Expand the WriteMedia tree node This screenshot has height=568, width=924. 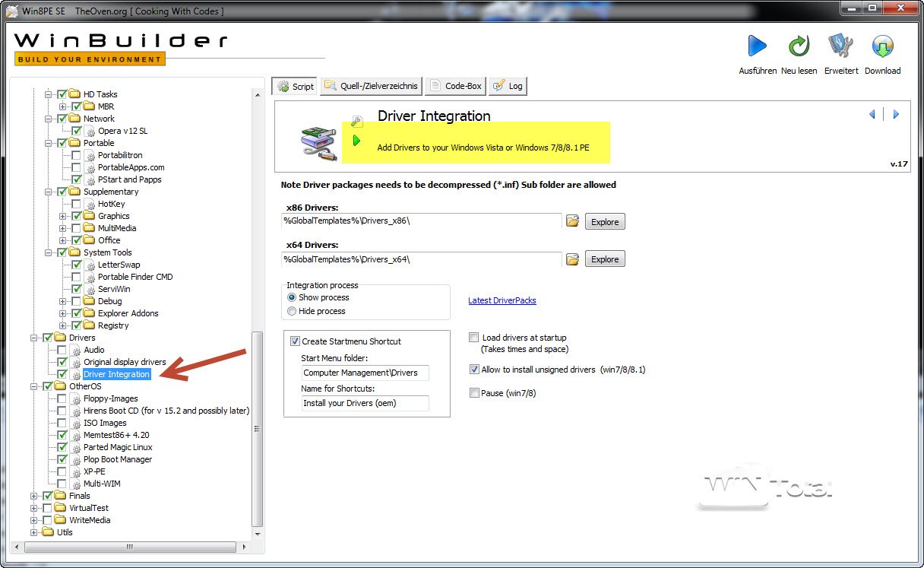34,520
